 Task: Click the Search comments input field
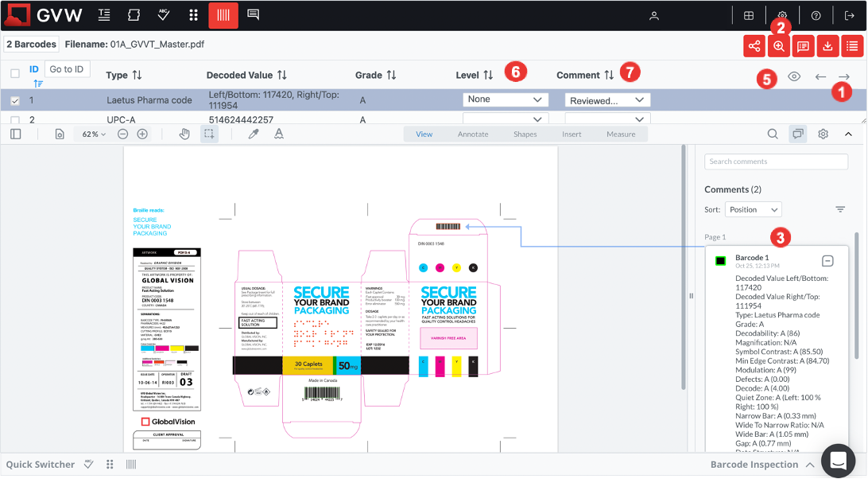pos(776,162)
